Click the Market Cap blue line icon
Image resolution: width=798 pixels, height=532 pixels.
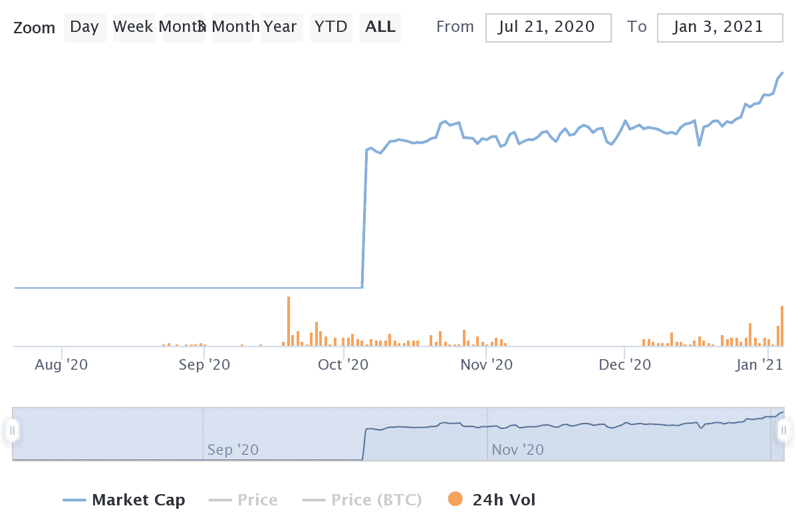pos(74,500)
